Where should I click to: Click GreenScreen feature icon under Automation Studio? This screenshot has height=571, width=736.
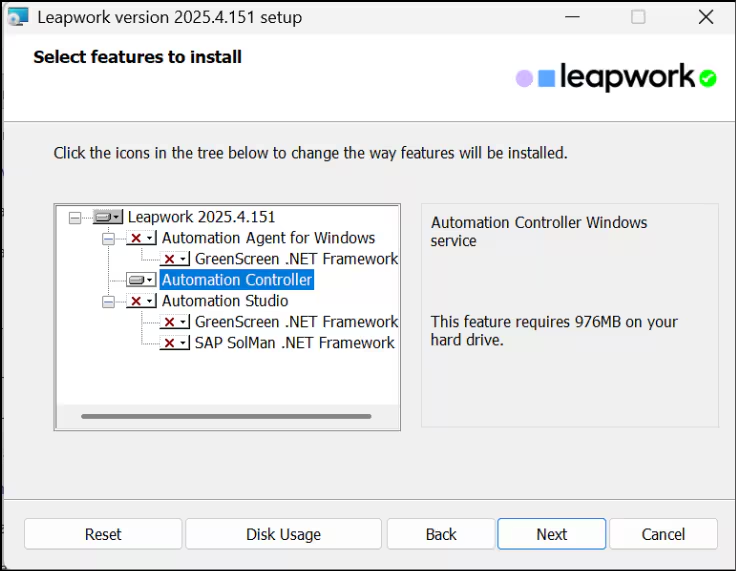[x=174, y=322]
